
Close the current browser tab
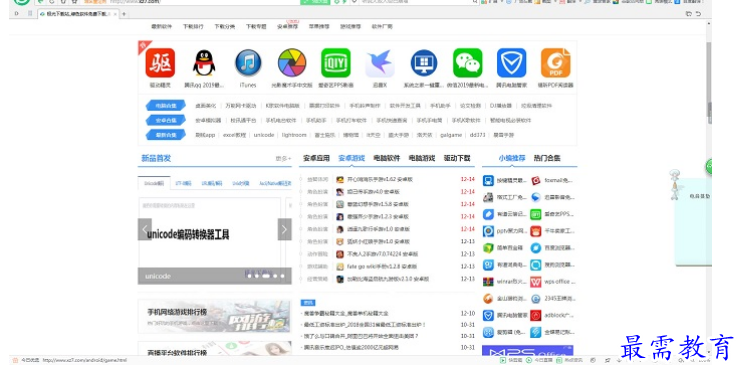tap(115, 14)
